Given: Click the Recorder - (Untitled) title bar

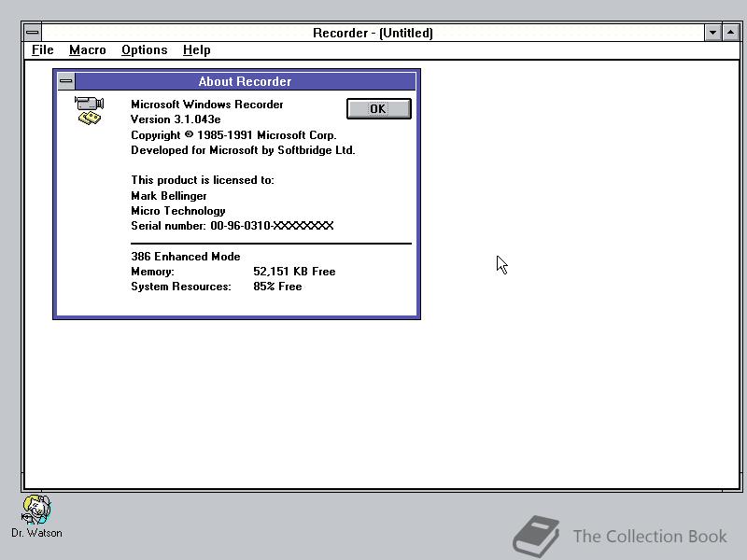Looking at the screenshot, I should [373, 33].
